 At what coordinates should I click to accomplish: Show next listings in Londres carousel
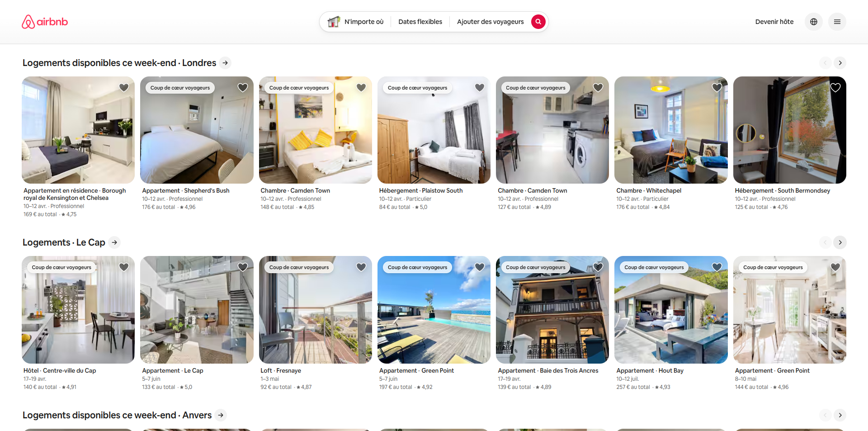(840, 63)
